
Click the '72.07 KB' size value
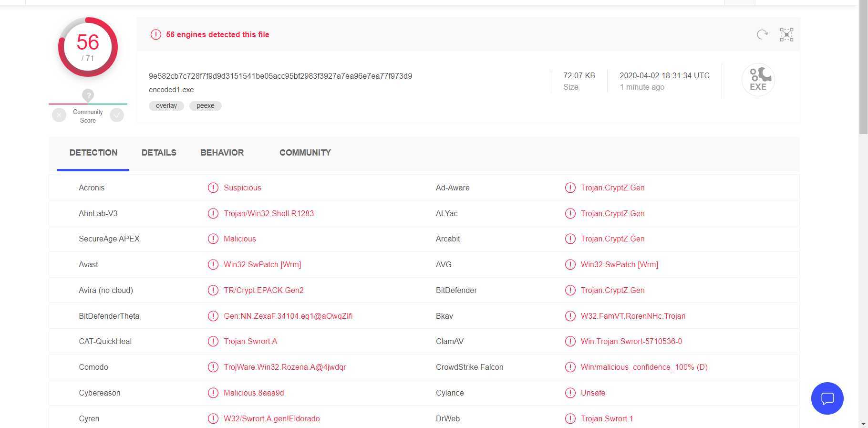[x=579, y=75]
